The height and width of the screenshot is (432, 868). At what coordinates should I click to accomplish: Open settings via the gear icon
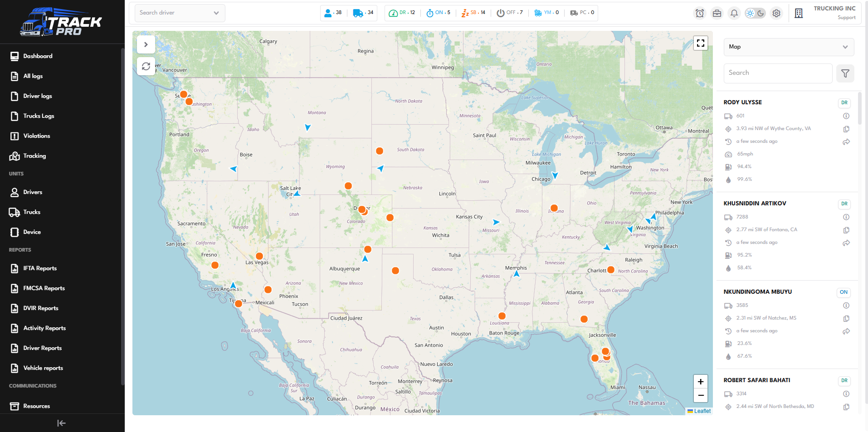point(776,13)
